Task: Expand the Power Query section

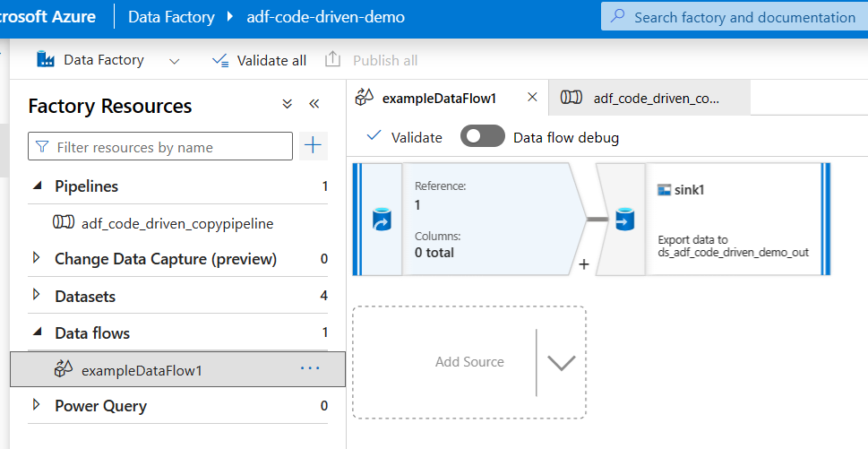Action: [x=37, y=405]
